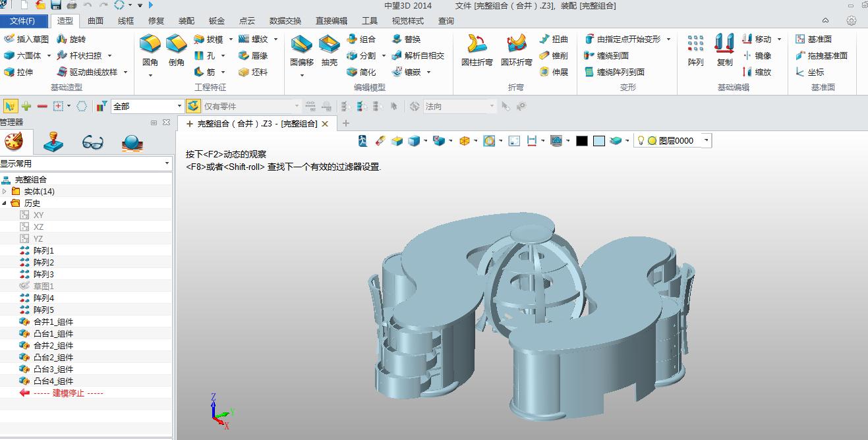Open the sphere visual manager tab
868x440 pixels.
coord(132,143)
